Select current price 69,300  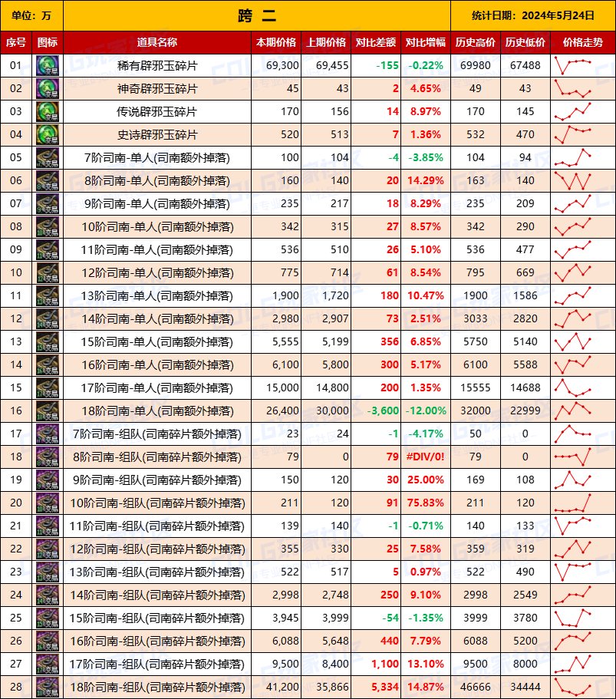tap(276, 65)
